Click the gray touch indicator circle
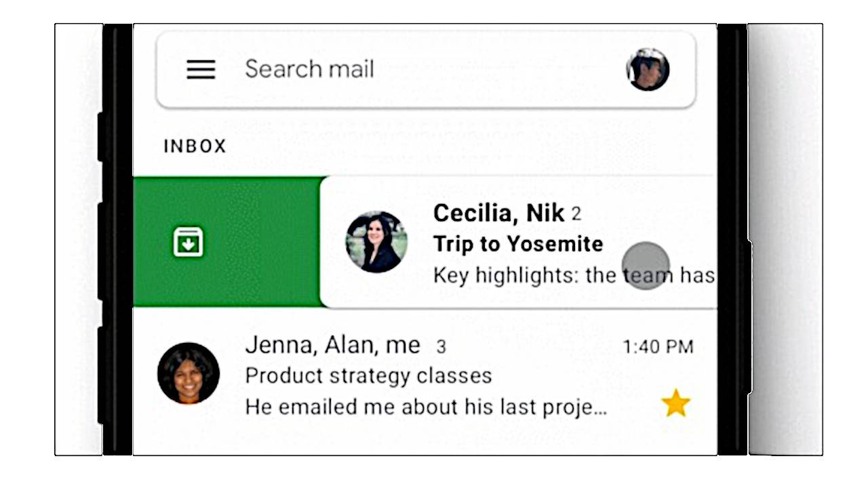This screenshot has width=868, height=488. coord(646,266)
